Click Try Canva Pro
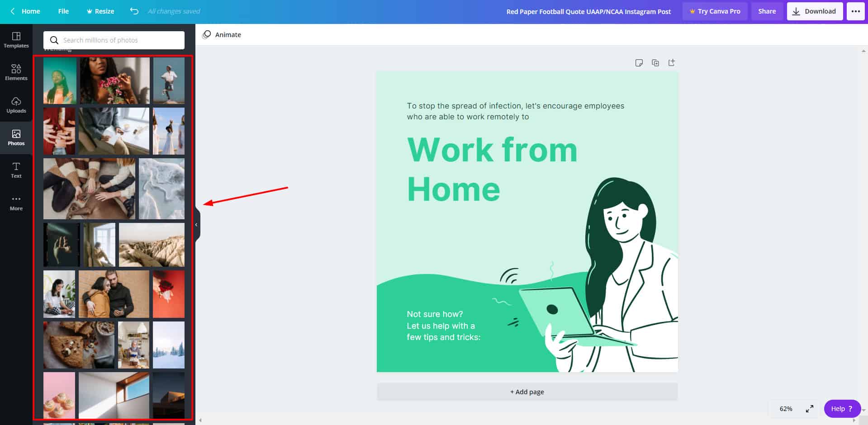This screenshot has width=868, height=425. 715,11
